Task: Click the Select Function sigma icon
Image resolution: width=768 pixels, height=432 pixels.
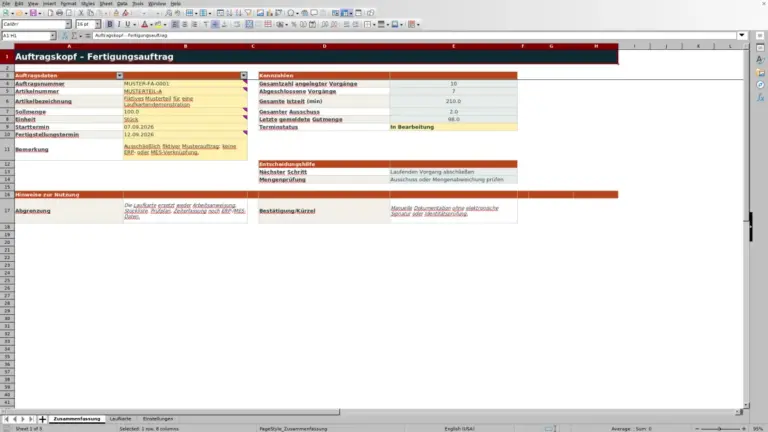Action: pos(74,35)
